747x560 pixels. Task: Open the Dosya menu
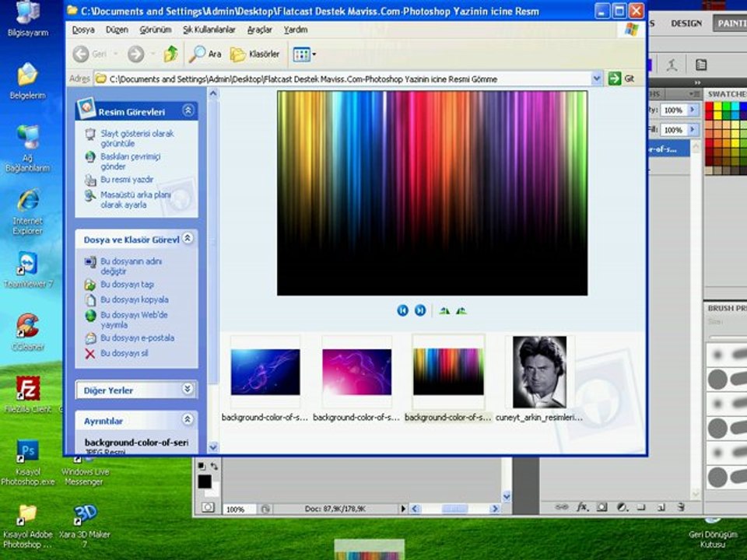point(83,30)
